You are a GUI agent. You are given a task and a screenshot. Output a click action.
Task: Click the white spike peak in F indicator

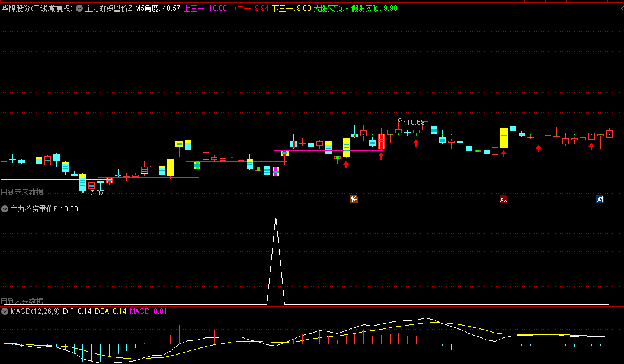276,217
